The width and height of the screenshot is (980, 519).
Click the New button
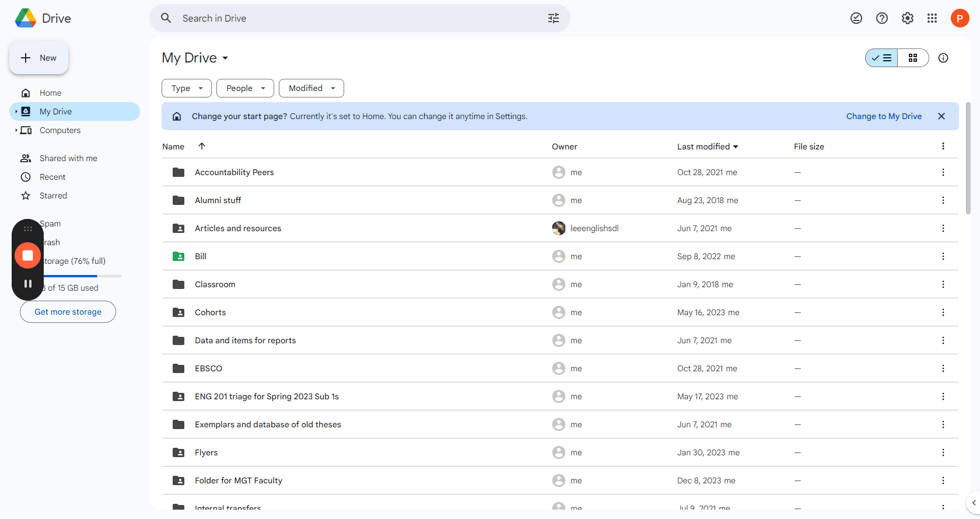38,58
